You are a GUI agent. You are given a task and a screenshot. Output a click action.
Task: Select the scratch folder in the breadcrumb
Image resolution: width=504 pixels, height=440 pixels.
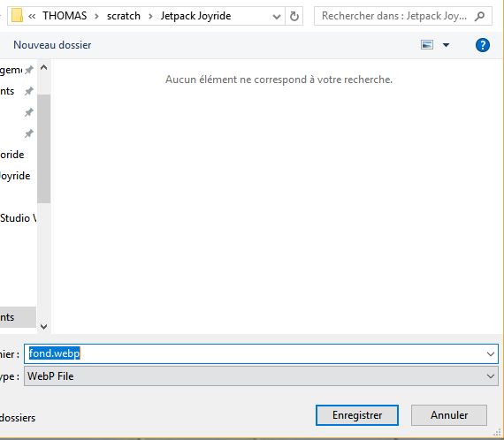124,16
